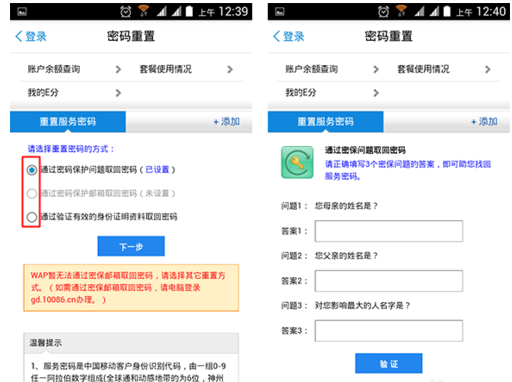The image size is (512, 382).
Task: Expand chevron beside 账户余额查询 in the left screen
Action: click(118, 69)
